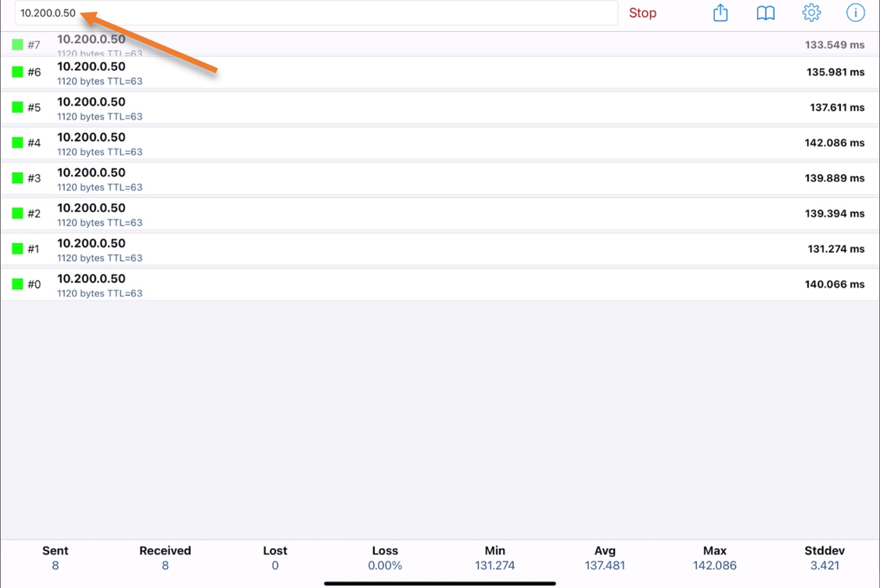Open ping row #3 entry
Viewport: 880px width, 588px height.
point(438,178)
